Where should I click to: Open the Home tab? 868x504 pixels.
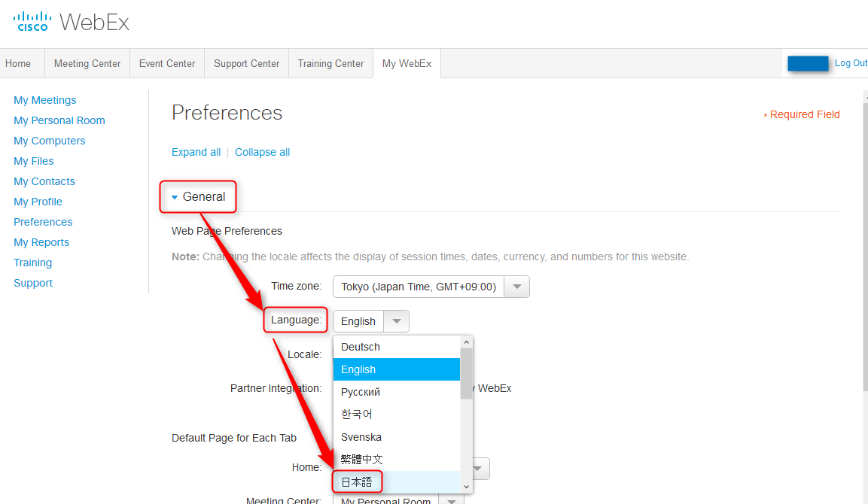point(18,64)
